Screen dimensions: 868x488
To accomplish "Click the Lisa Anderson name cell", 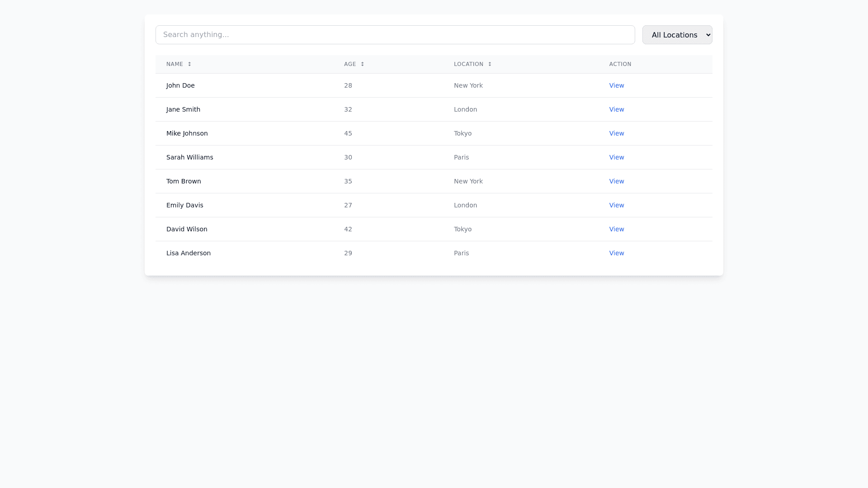I will point(188,253).
